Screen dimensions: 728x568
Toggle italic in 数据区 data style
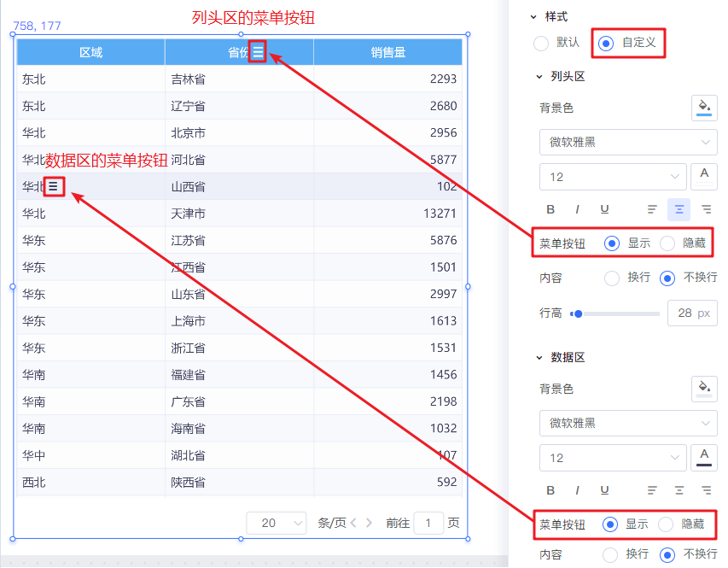[577, 490]
